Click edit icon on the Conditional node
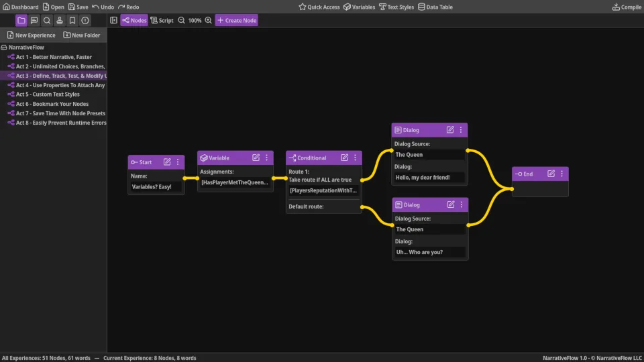 point(344,158)
